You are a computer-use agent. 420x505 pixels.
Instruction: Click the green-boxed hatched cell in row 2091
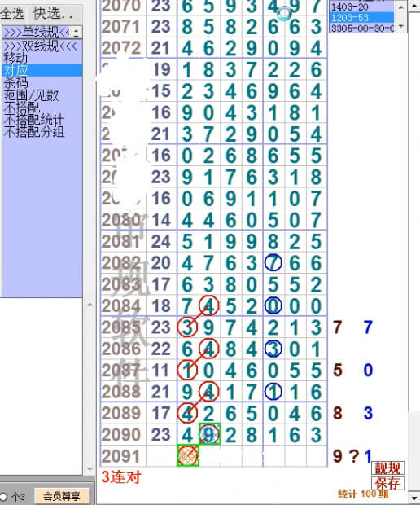point(188,455)
